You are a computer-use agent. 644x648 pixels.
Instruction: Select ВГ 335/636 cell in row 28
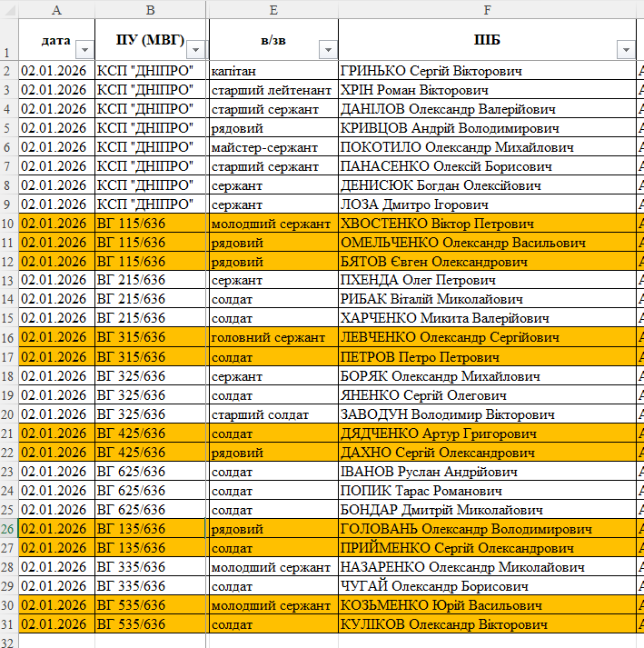pyautogui.click(x=151, y=566)
